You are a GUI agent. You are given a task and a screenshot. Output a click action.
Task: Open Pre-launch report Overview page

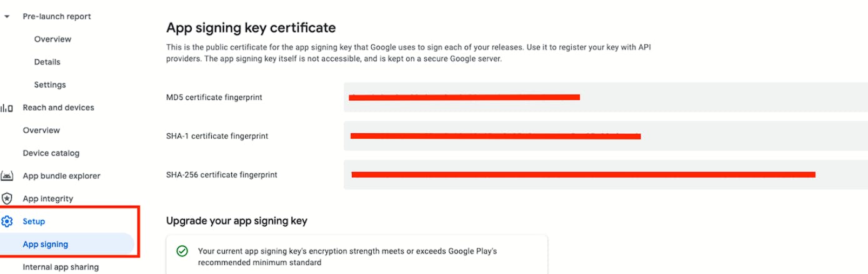coord(52,39)
